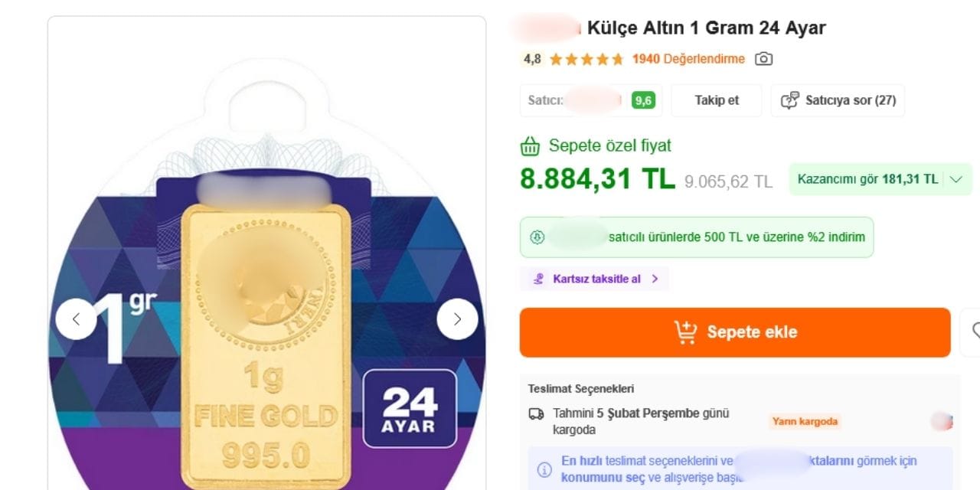980x490 pixels.
Task: Show the previous product image
Action: click(x=76, y=319)
